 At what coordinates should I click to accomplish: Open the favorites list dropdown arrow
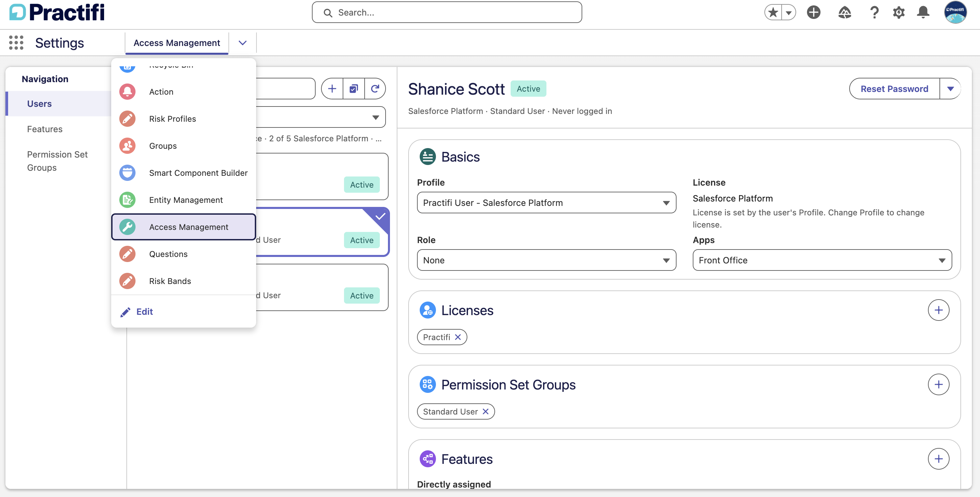(789, 13)
